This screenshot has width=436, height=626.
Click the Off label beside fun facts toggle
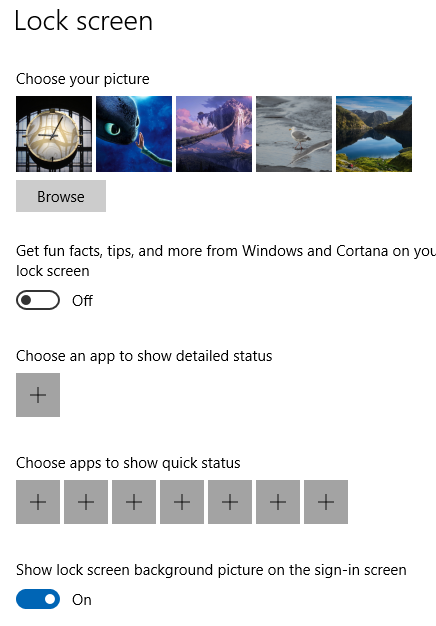(x=82, y=300)
